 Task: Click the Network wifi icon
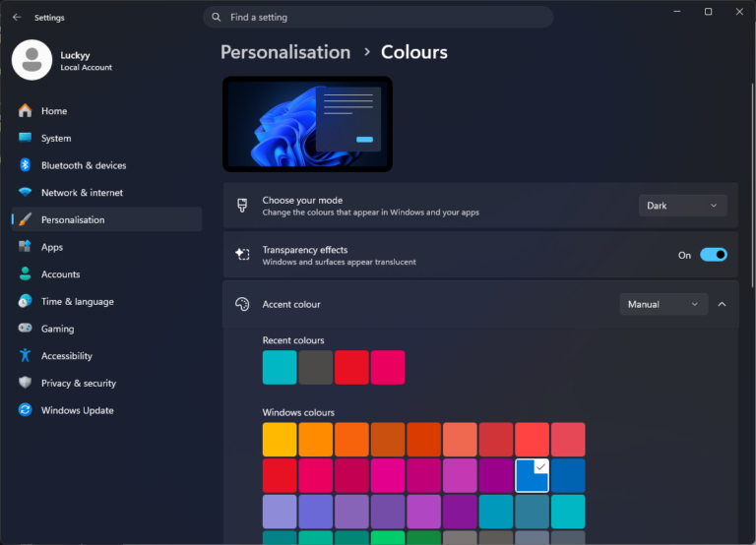25,192
